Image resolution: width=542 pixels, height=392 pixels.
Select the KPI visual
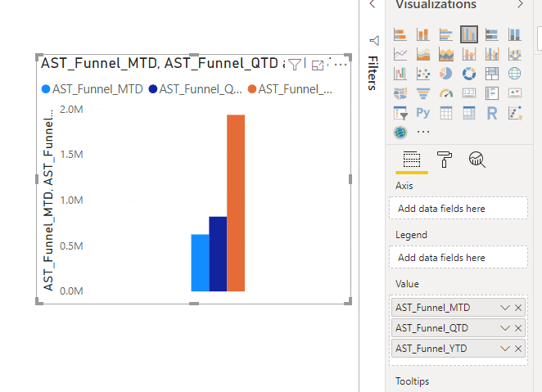(515, 93)
